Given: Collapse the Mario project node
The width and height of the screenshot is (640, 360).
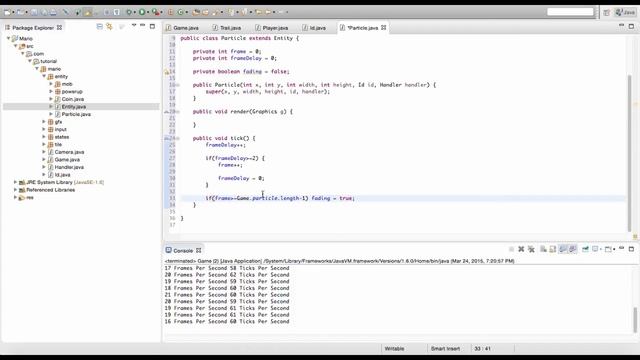Looking at the screenshot, I should point(8,38).
